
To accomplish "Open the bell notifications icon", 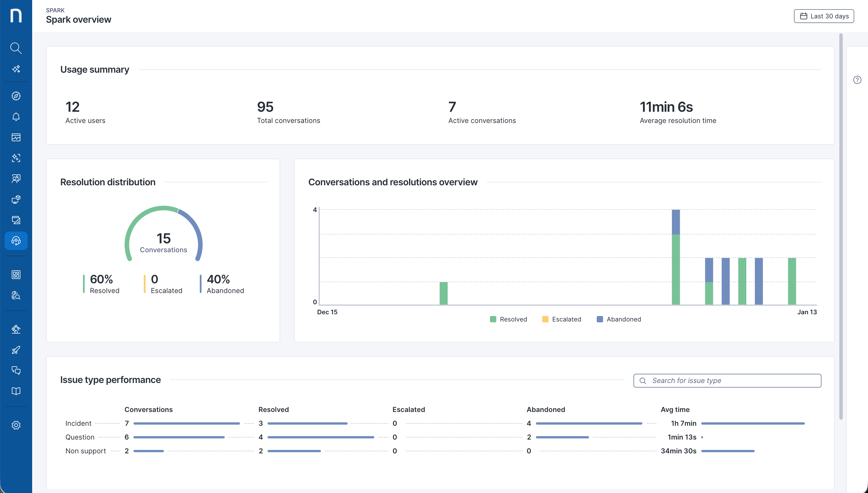I will coord(16,117).
